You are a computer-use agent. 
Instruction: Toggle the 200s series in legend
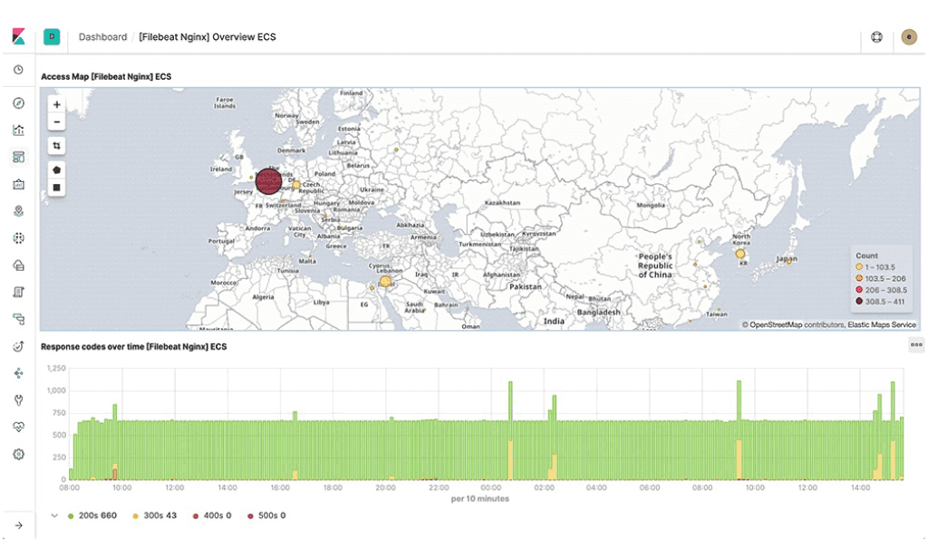[92, 516]
